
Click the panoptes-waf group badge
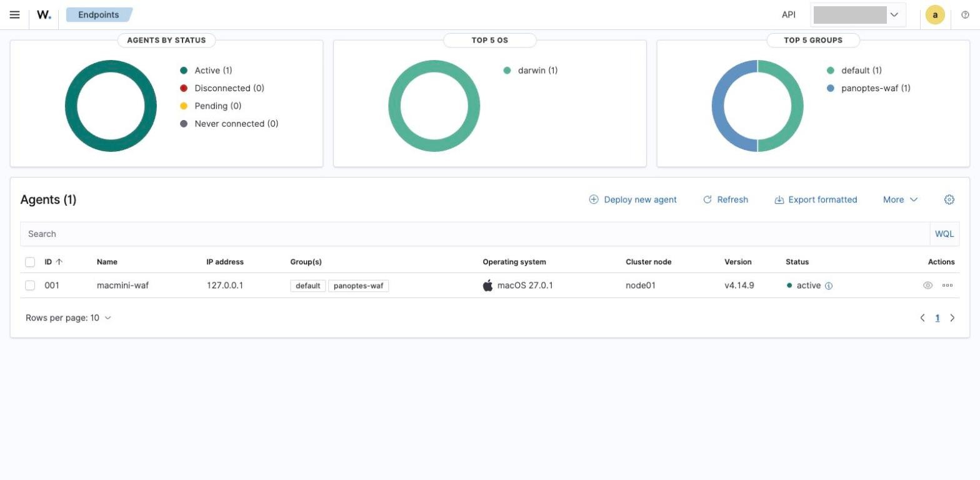[358, 286]
